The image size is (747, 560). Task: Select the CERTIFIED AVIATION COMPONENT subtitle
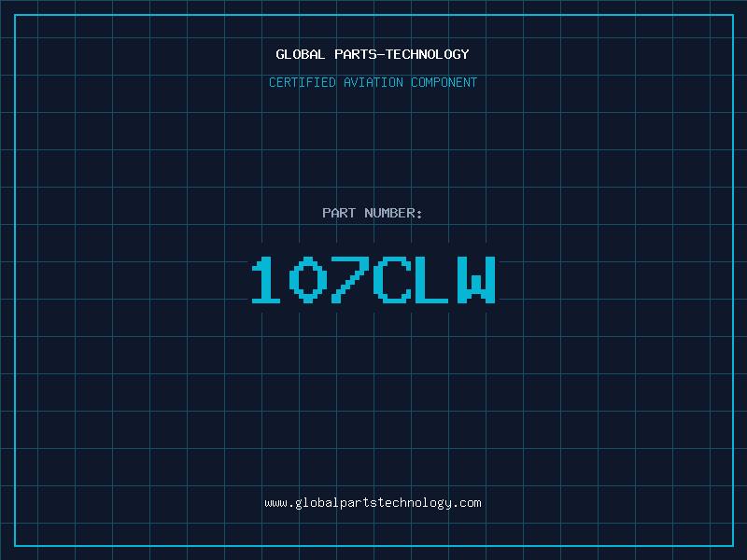tap(373, 82)
